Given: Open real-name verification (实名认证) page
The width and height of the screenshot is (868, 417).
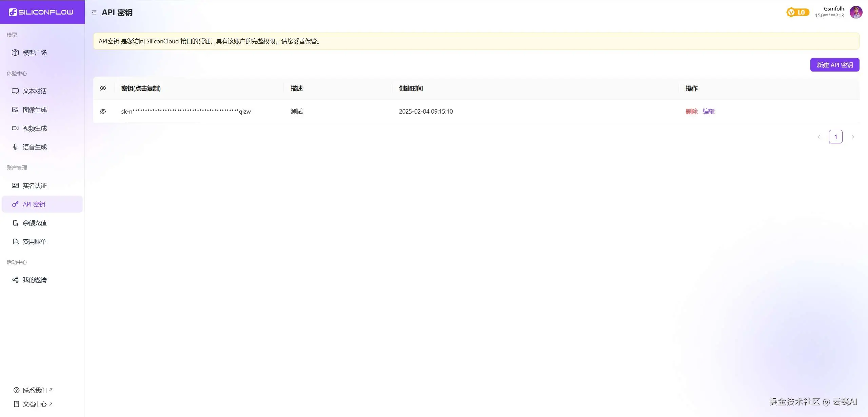Looking at the screenshot, I should tap(35, 185).
